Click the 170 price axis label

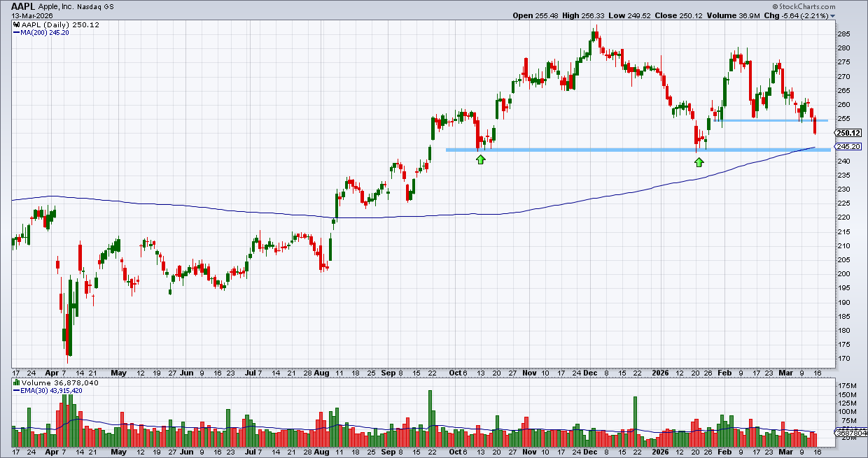(843, 359)
